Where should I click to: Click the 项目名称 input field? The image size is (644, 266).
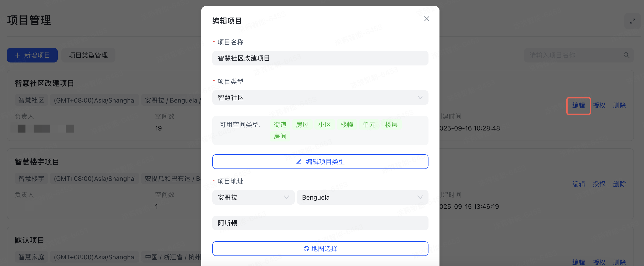[x=320, y=58]
